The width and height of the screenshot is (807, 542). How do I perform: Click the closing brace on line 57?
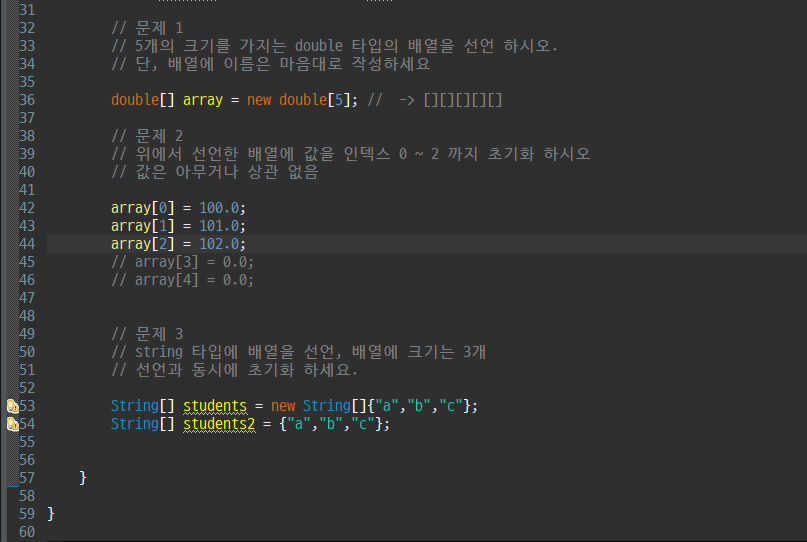pos(83,478)
